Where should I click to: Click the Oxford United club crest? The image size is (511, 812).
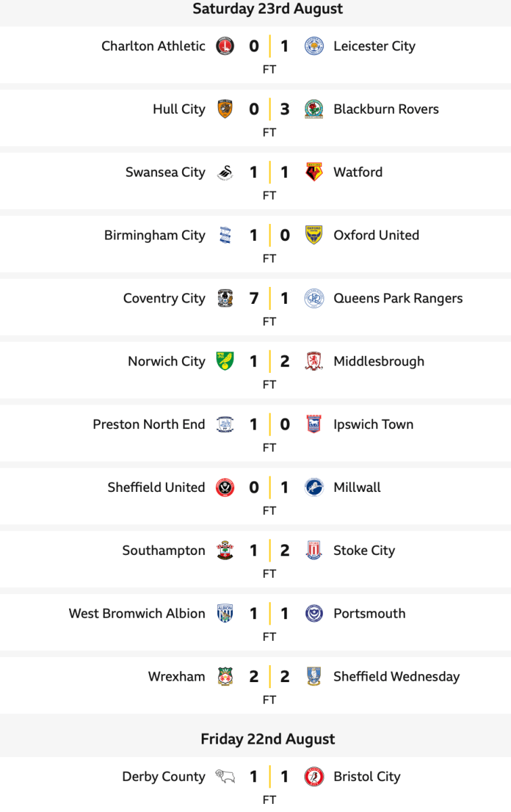(313, 235)
